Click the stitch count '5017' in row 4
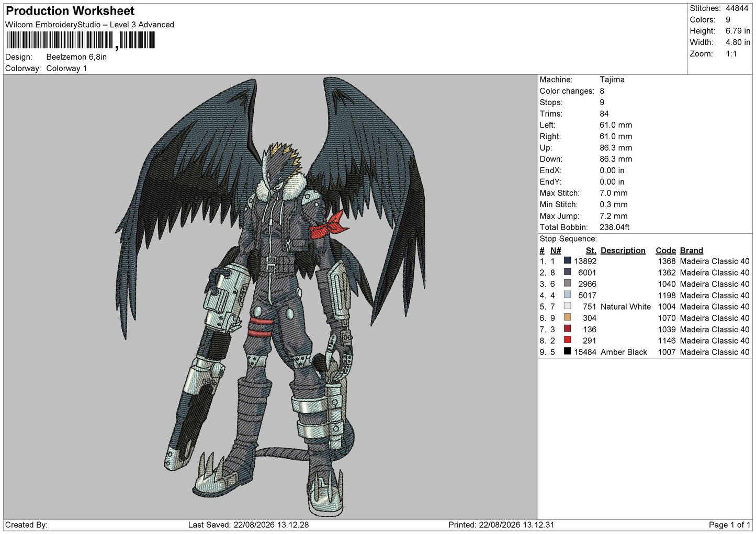 587,296
